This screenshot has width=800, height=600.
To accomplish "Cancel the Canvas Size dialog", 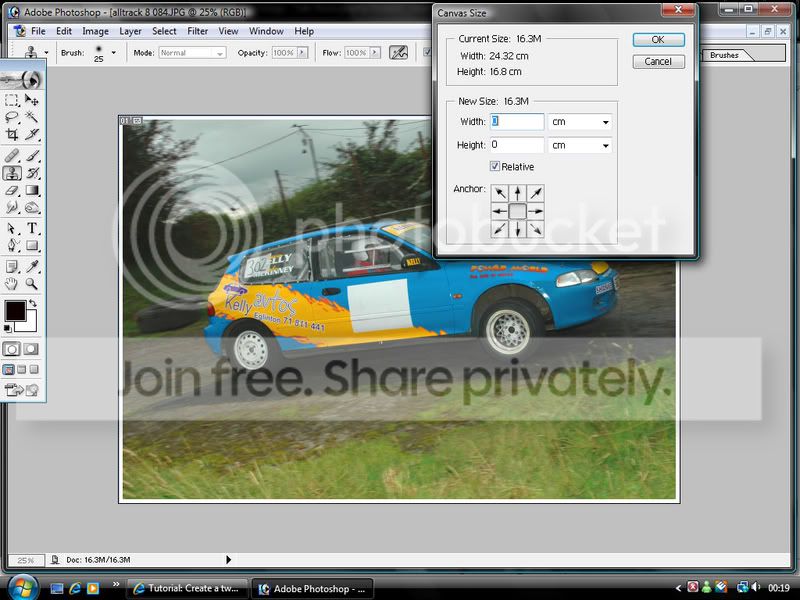I will point(658,61).
